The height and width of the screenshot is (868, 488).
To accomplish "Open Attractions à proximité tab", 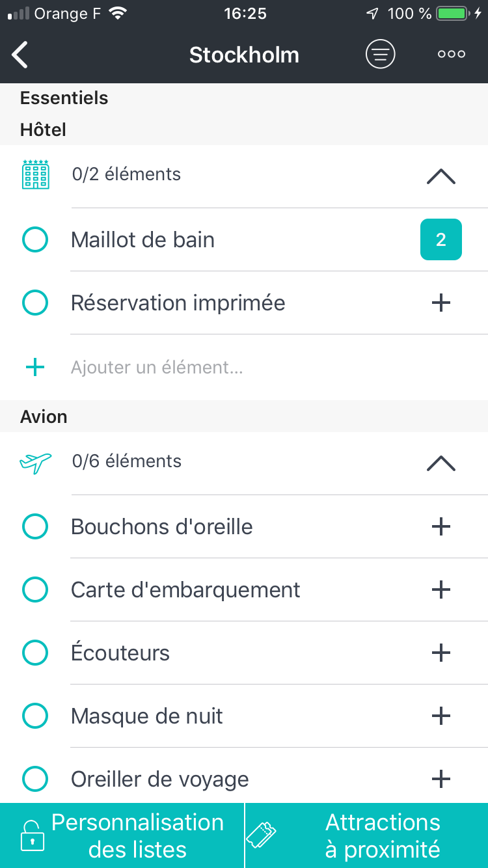I will (367, 835).
